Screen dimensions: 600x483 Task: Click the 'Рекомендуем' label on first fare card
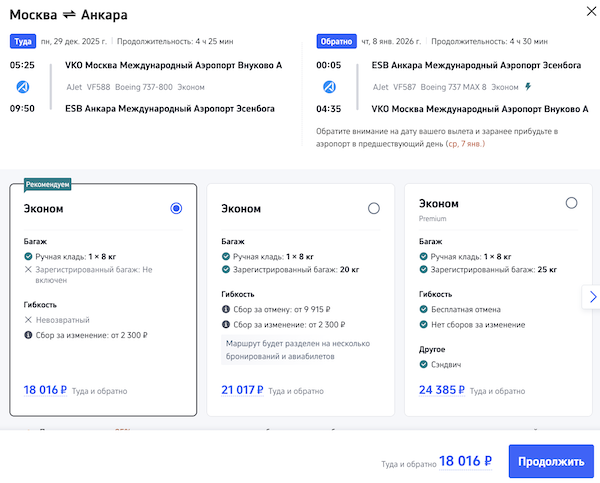tap(48, 184)
